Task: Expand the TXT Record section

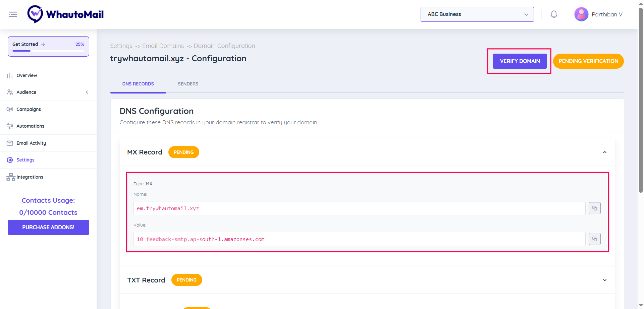Action: pos(605,280)
